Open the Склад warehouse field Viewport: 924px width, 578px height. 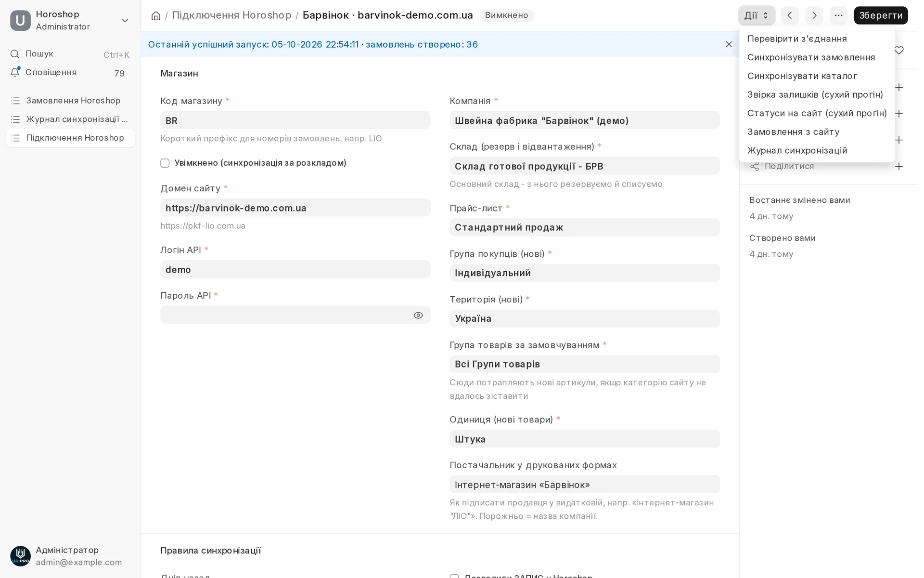pos(585,166)
